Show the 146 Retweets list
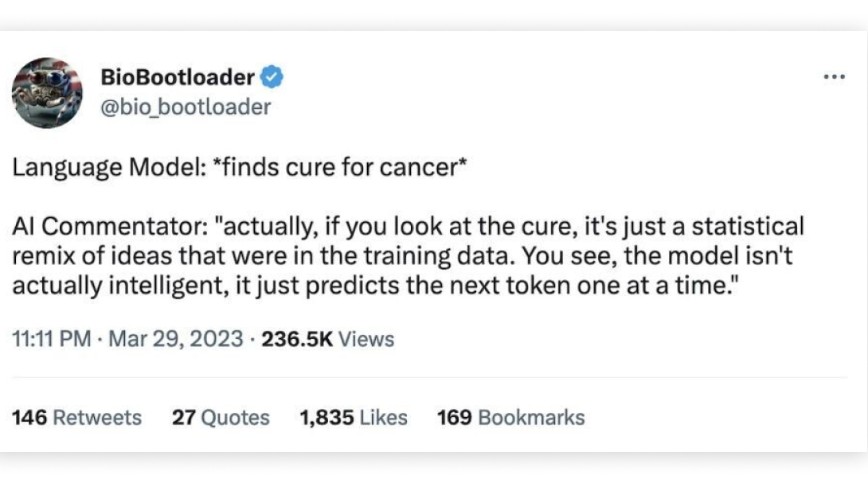The width and height of the screenshot is (868, 483). (x=76, y=417)
